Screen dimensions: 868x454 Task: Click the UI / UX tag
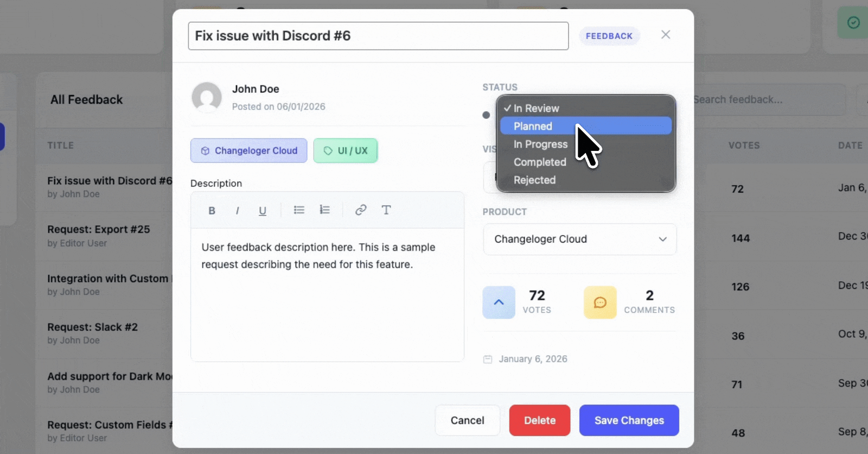pos(346,150)
